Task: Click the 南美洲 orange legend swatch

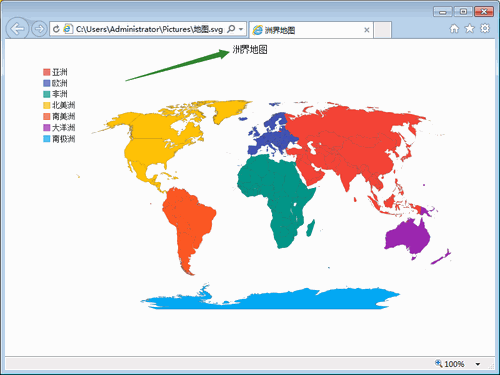Action: 47,116
